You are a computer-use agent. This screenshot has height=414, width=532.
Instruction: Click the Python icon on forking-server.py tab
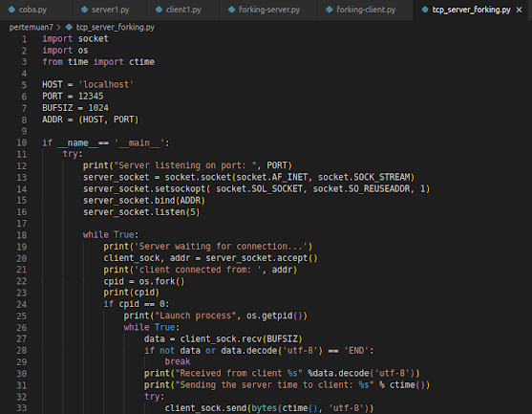pyautogui.click(x=231, y=10)
